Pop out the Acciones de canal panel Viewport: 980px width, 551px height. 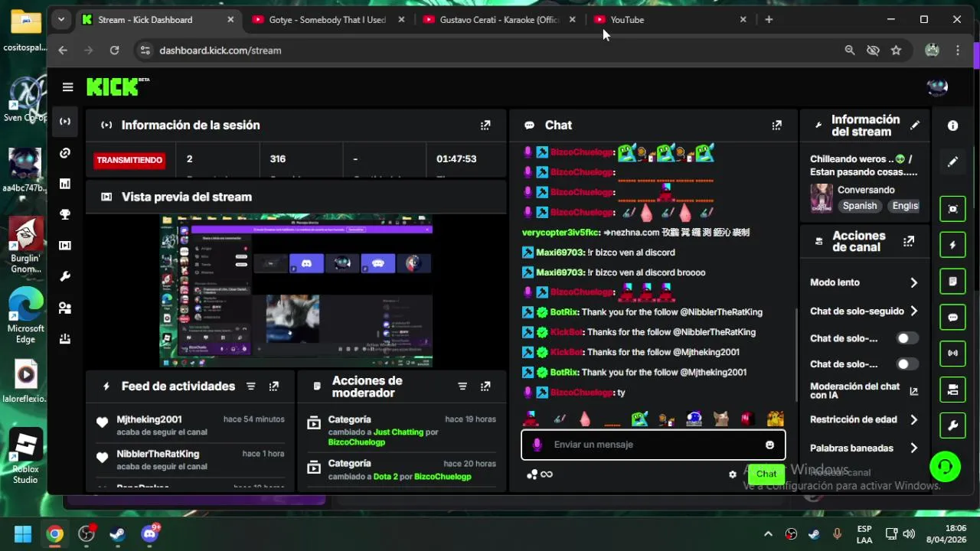[909, 241]
